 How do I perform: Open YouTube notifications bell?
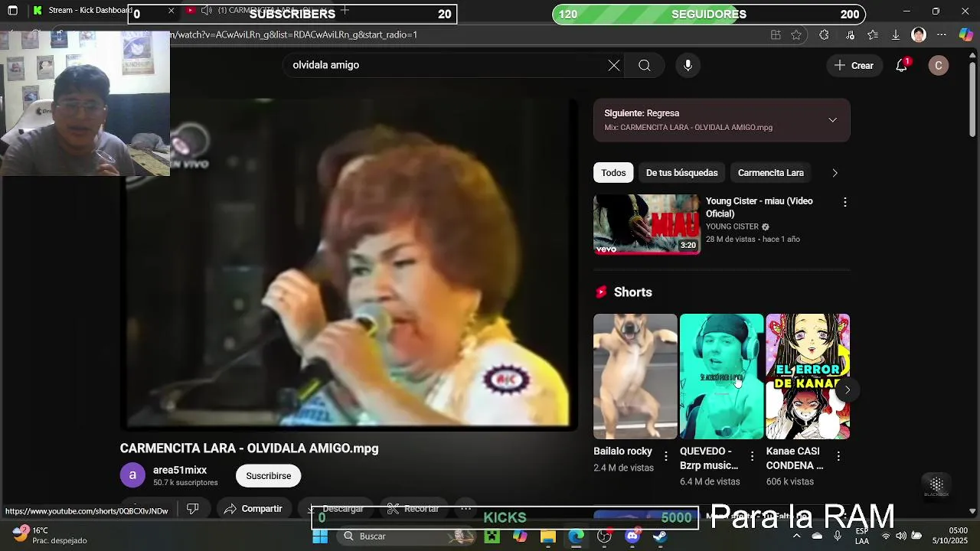pos(902,65)
